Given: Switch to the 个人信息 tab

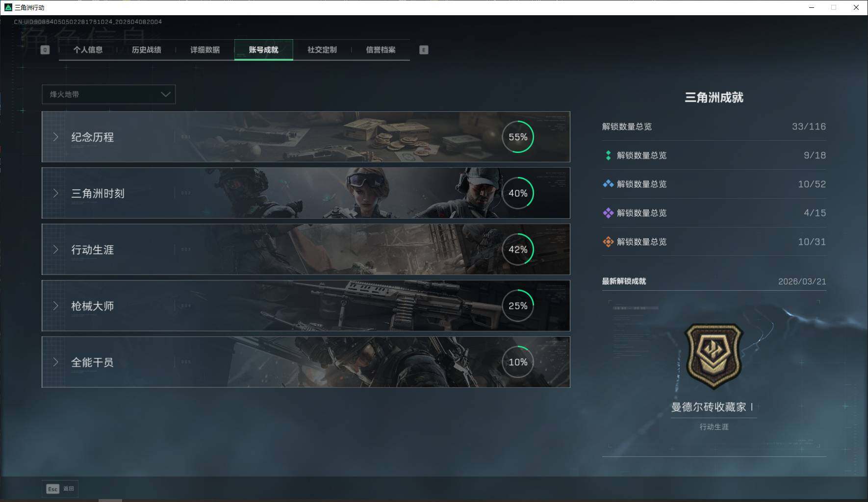Looking at the screenshot, I should pyautogui.click(x=88, y=50).
